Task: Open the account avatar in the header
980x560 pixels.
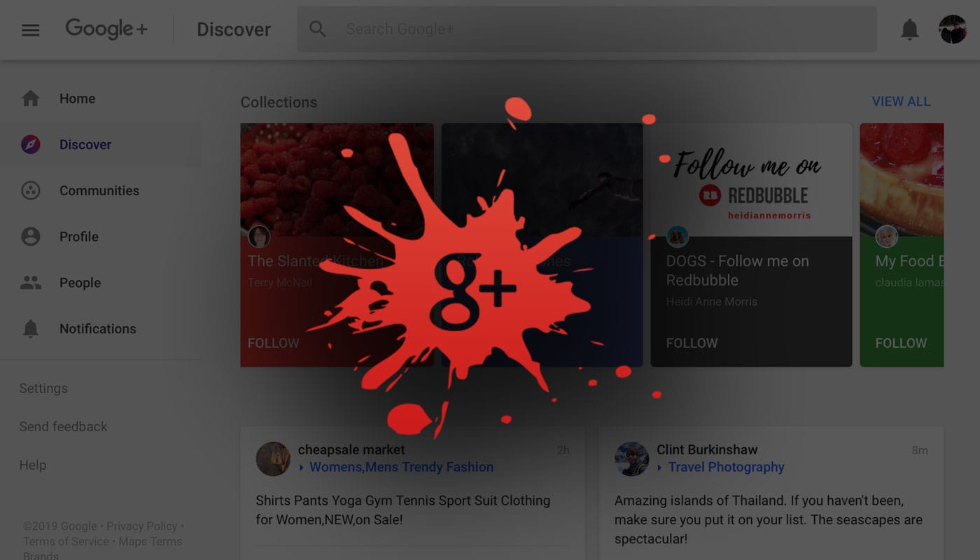Action: 953,29
